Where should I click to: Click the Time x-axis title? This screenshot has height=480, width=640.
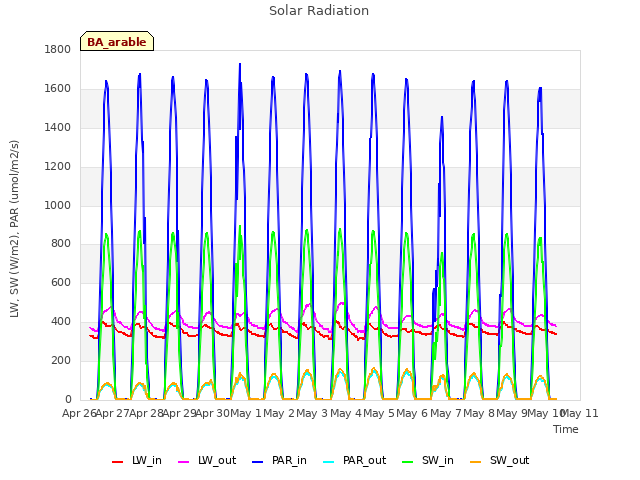click(566, 429)
